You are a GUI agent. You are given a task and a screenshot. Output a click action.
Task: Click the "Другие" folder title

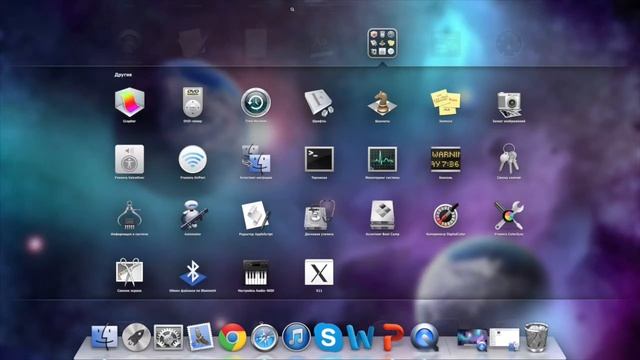pos(123,75)
